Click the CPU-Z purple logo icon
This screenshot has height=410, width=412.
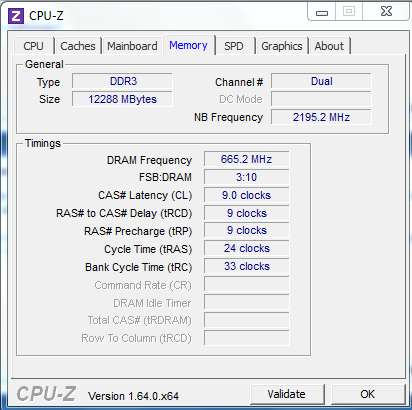click(x=16, y=16)
